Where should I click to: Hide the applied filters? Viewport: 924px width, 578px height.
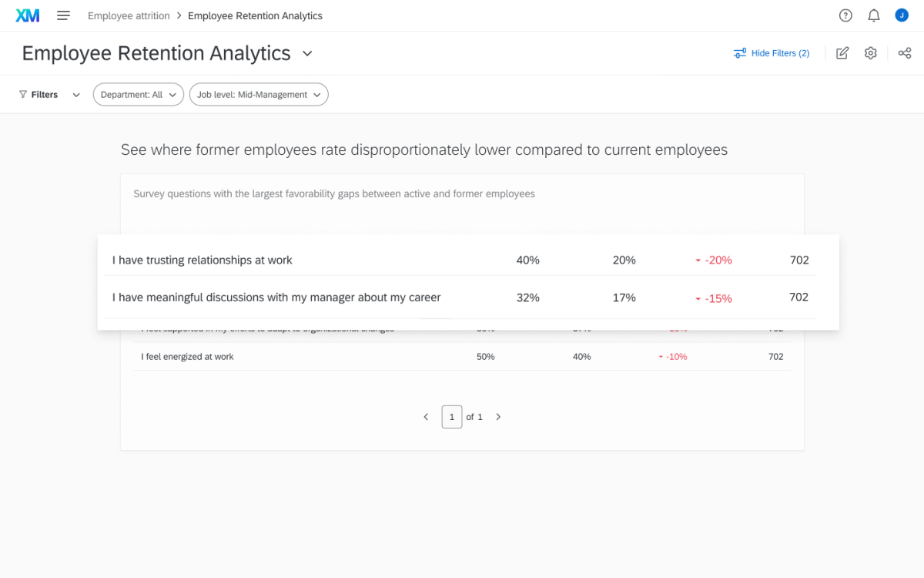pos(780,52)
